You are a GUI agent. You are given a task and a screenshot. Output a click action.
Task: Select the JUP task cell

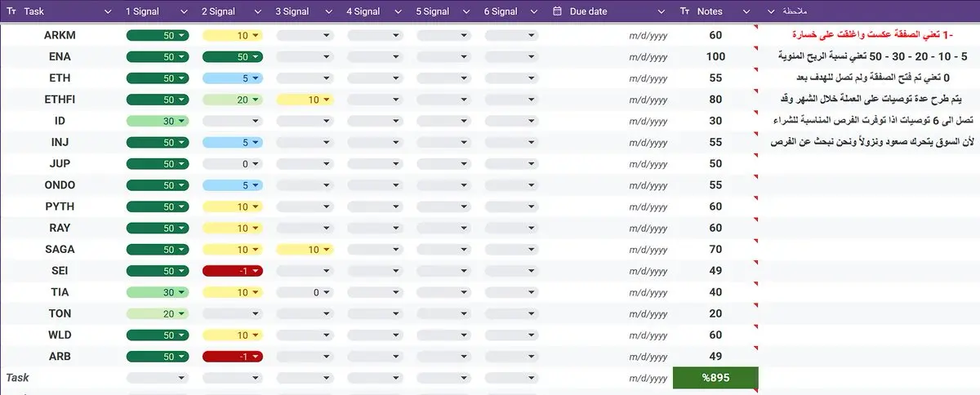tap(60, 164)
